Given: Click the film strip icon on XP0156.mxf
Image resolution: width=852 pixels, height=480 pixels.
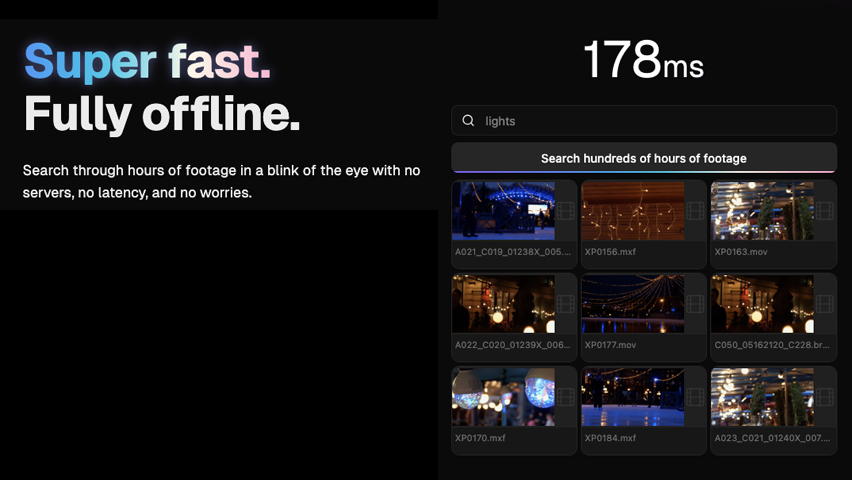Looking at the screenshot, I should (x=696, y=211).
